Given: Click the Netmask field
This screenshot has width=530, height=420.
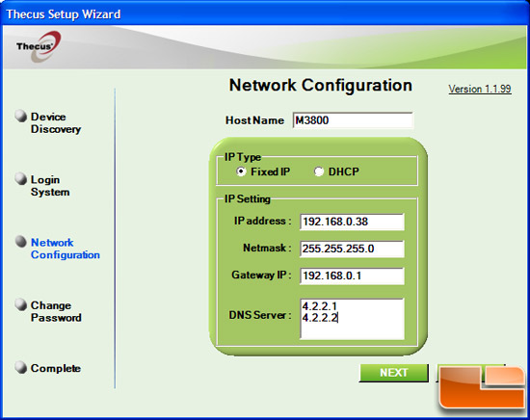Looking at the screenshot, I should 352,249.
